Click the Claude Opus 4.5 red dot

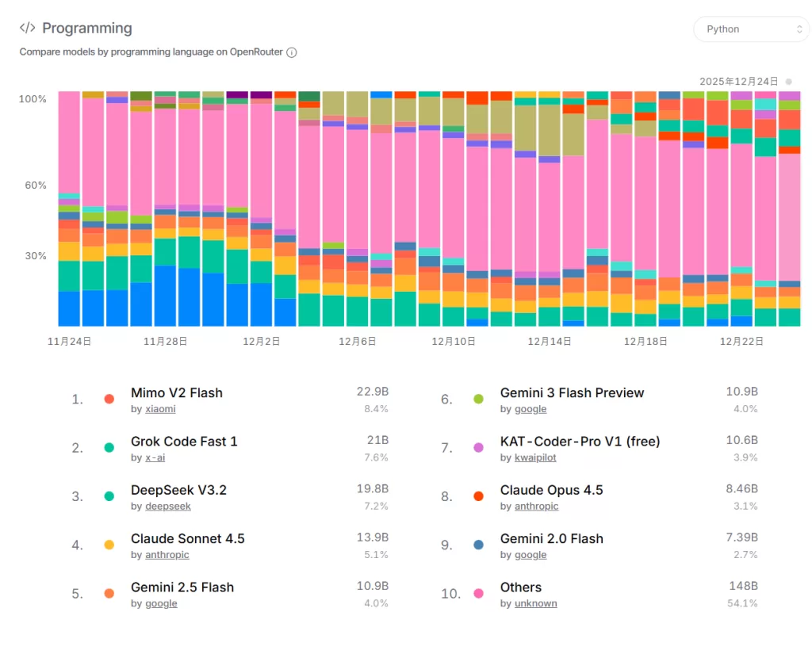(x=479, y=496)
